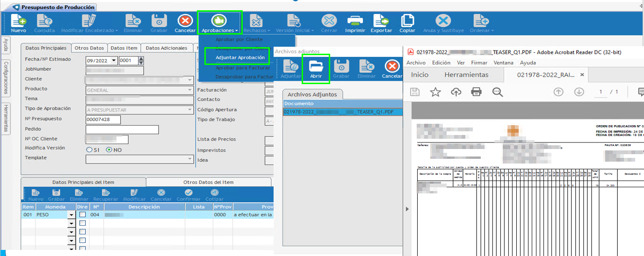The width and height of the screenshot is (644, 256).
Task: Open the Ayuda vertical side tab
Action: click(6, 45)
